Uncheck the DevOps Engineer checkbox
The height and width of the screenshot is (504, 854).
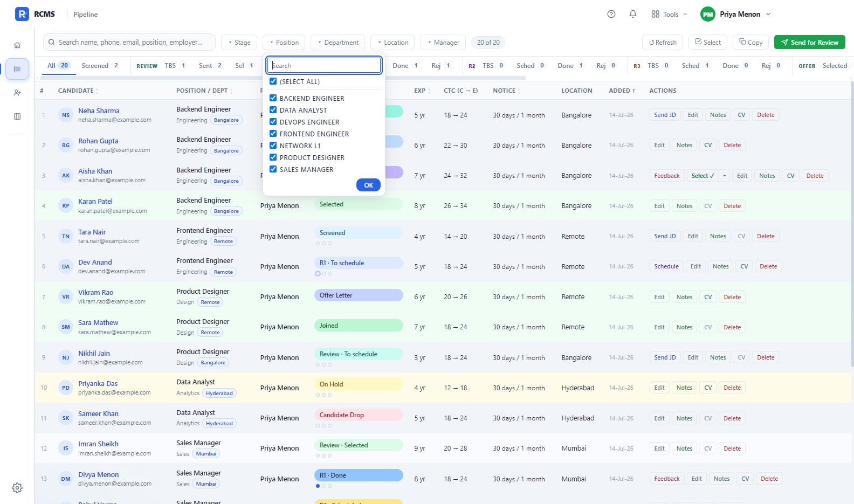pyautogui.click(x=273, y=122)
